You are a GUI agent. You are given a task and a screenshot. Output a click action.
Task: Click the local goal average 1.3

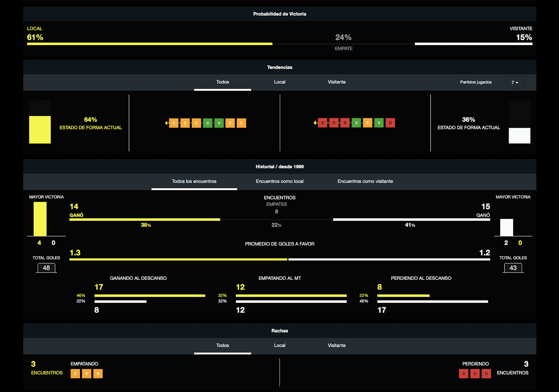[x=75, y=253]
